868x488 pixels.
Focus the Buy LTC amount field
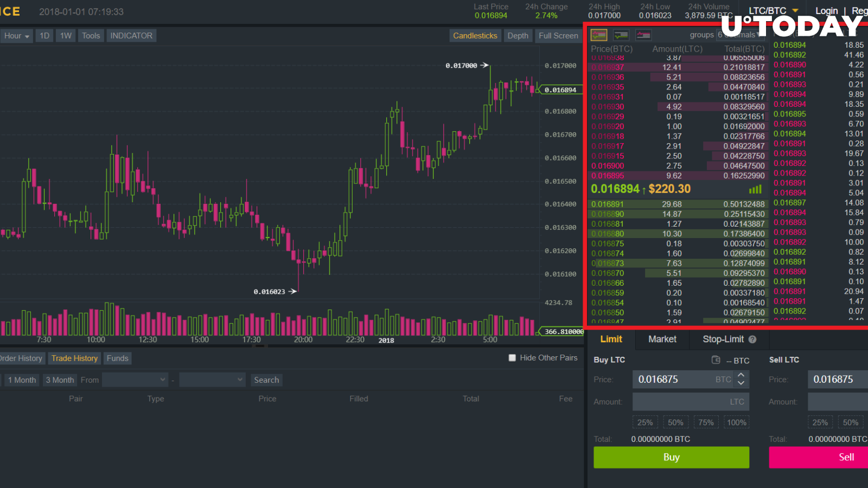691,402
